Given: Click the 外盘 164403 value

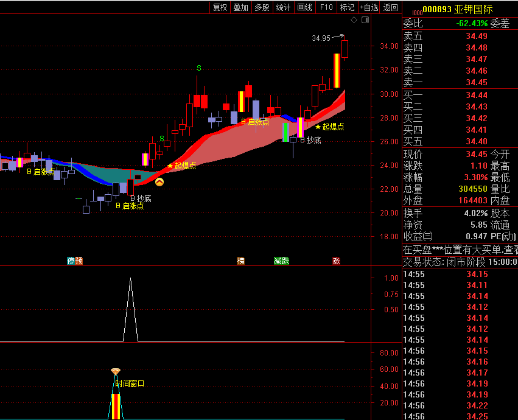Looking at the screenshot, I should pos(473,201).
